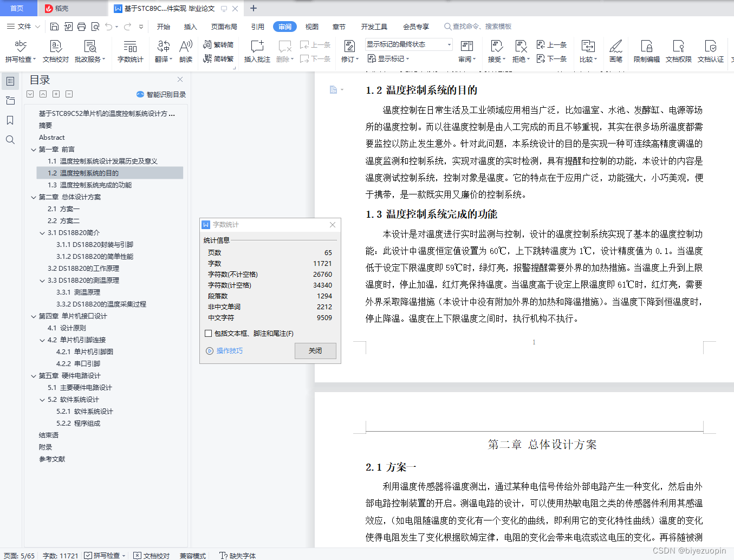Viewport: 734px width, 560px height.
Task: Click the 关闭 button in word count dialog
Action: tap(315, 350)
